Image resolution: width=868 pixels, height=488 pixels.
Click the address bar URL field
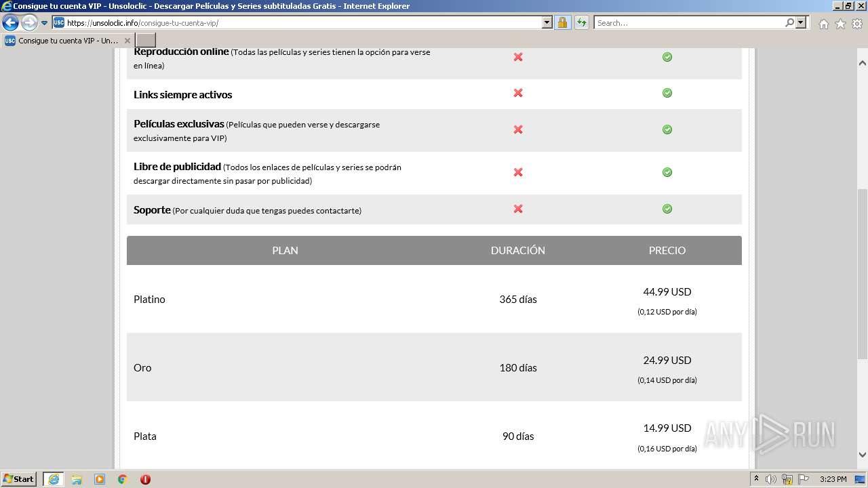[x=303, y=22]
